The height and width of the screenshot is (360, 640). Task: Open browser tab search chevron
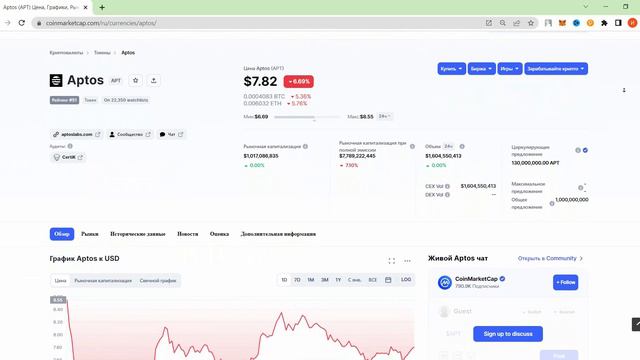[x=585, y=7]
